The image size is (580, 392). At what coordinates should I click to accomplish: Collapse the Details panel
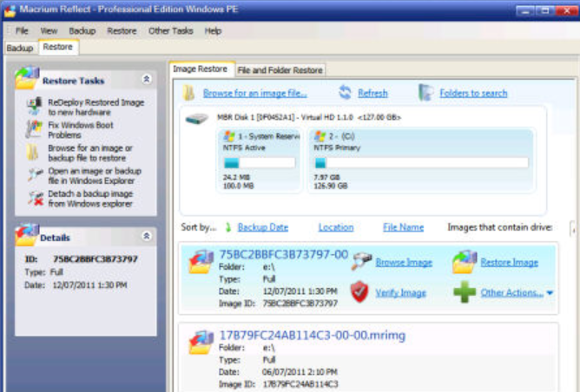[147, 236]
